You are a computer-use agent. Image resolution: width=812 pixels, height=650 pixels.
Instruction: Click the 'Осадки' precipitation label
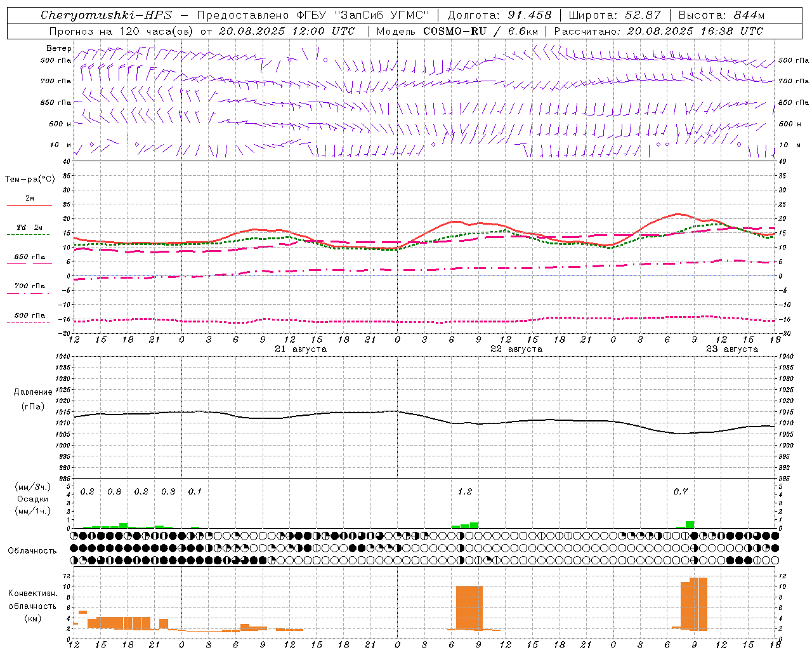33,499
